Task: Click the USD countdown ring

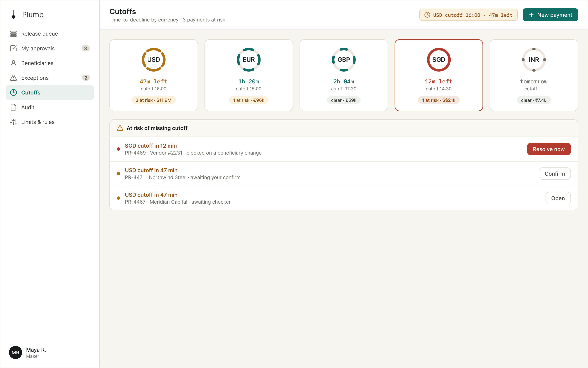Action: tap(154, 60)
